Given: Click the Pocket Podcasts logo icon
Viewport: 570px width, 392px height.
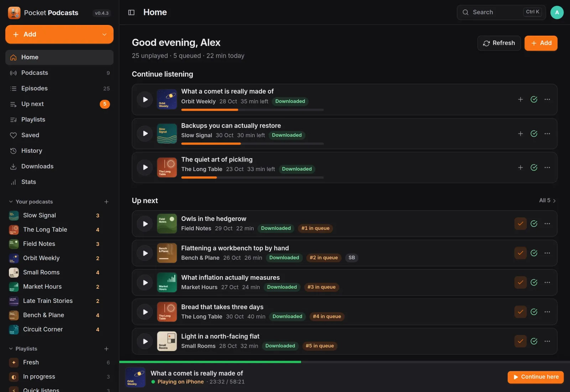Looking at the screenshot, I should (14, 13).
